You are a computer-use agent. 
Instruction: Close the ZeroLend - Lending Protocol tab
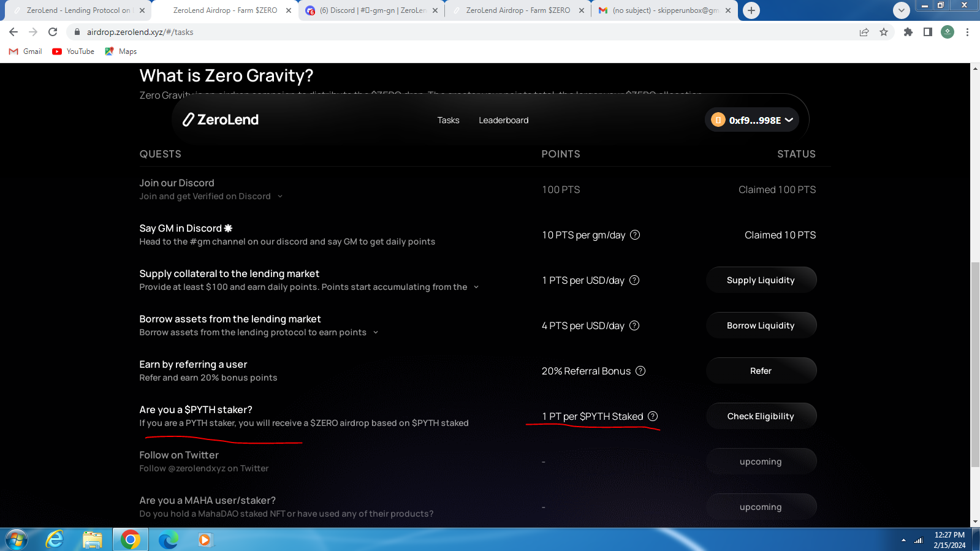[142, 10]
